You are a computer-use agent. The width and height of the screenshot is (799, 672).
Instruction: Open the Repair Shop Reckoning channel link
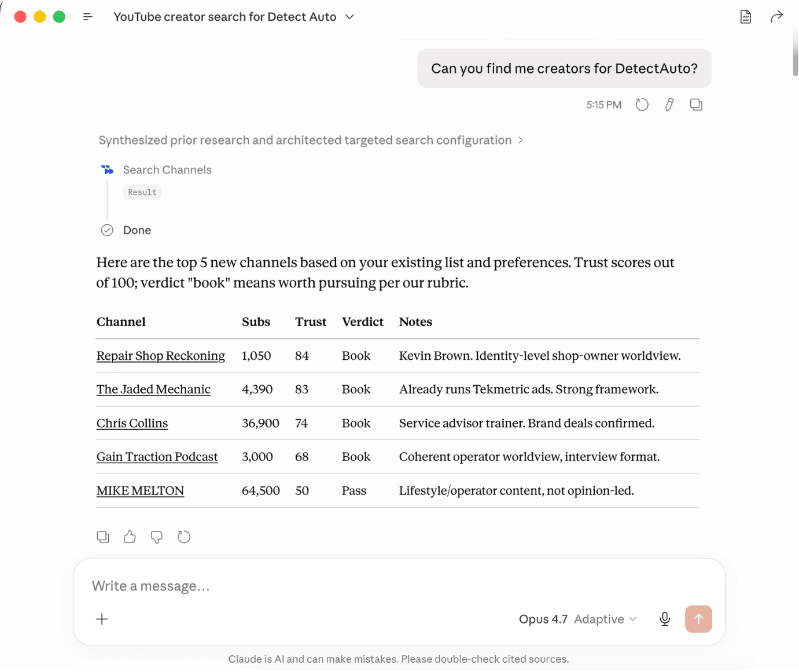pos(161,356)
